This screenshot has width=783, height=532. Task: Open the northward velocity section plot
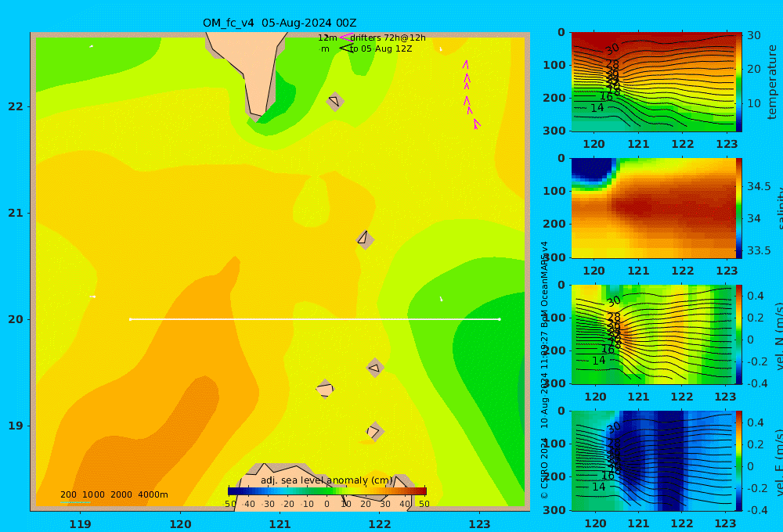coord(653,334)
